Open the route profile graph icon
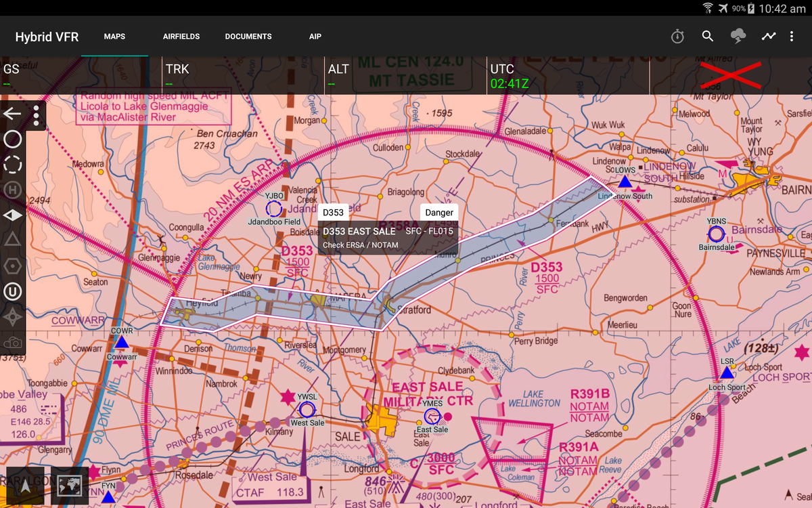 tap(769, 37)
